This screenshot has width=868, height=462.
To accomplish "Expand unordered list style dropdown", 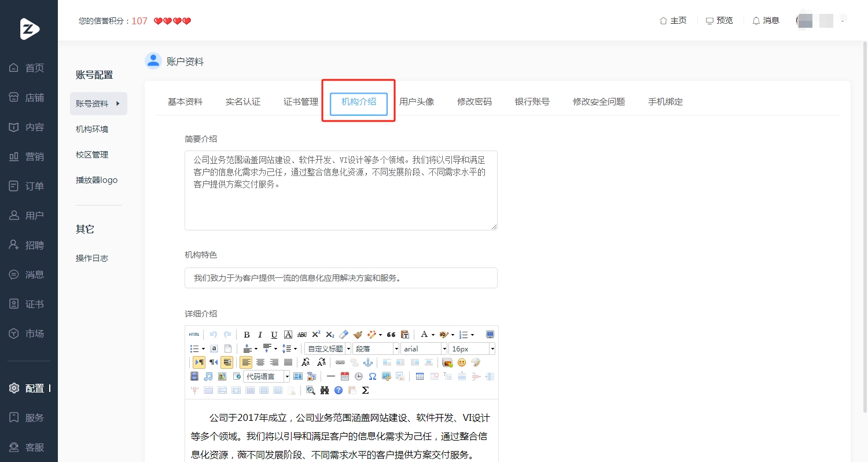I will 203,349.
